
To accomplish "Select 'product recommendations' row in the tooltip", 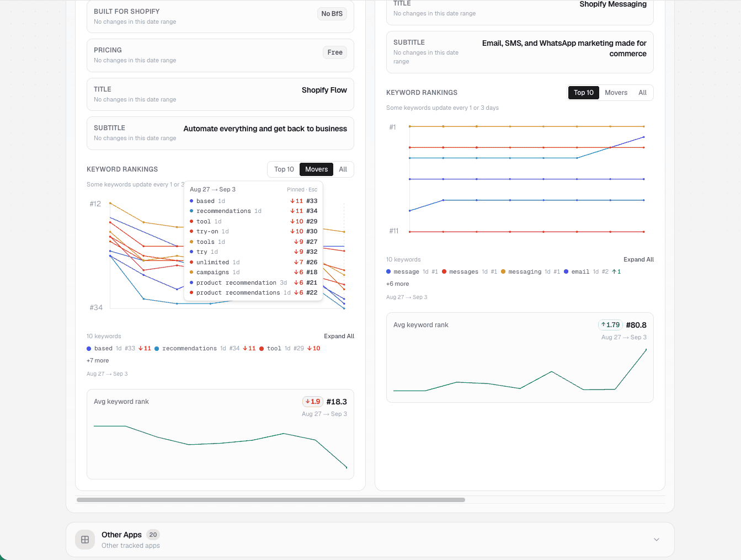I will pos(253,293).
